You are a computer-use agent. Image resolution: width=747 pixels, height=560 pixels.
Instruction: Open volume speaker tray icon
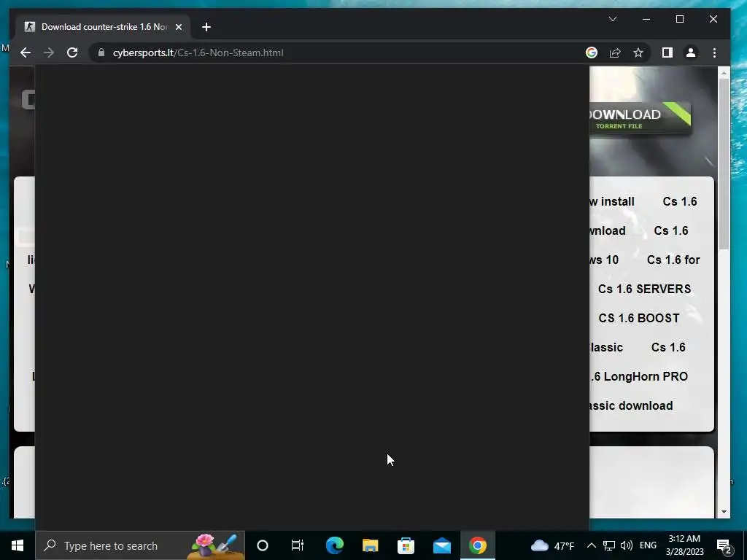pos(627,545)
